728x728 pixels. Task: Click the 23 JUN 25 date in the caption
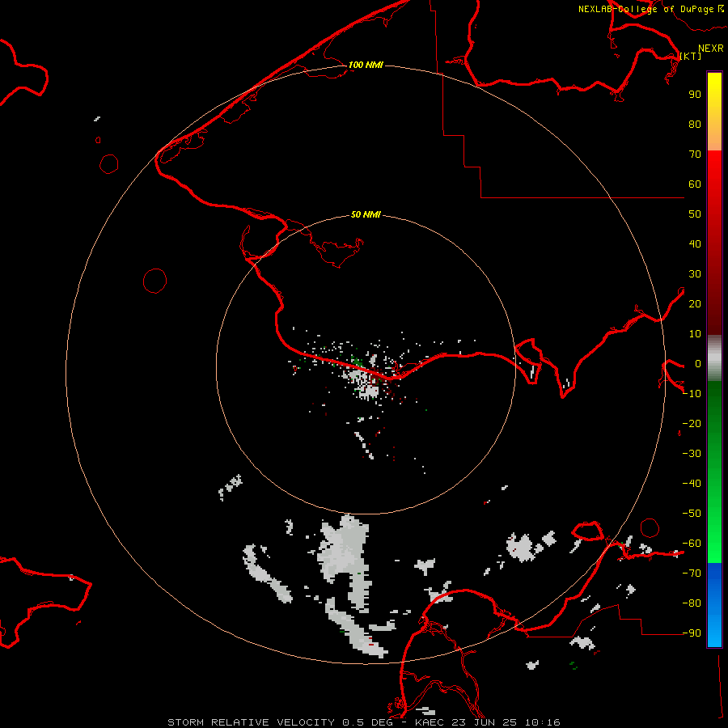pyautogui.click(x=485, y=722)
